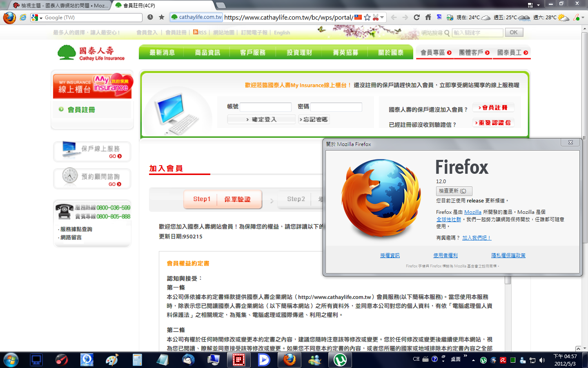This screenshot has width=588, height=368.
Task: Expand the 桌面 toolbar chevron on the taskbar
Action: click(465, 356)
